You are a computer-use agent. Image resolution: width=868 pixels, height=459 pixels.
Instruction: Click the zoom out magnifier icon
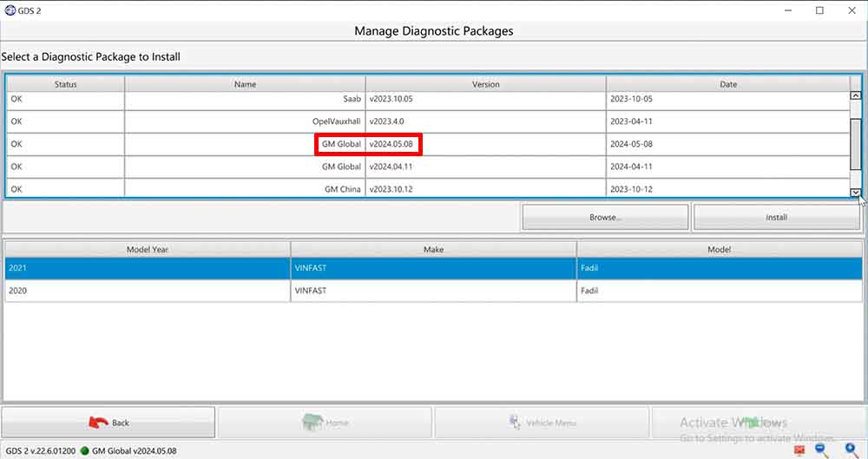(822, 449)
